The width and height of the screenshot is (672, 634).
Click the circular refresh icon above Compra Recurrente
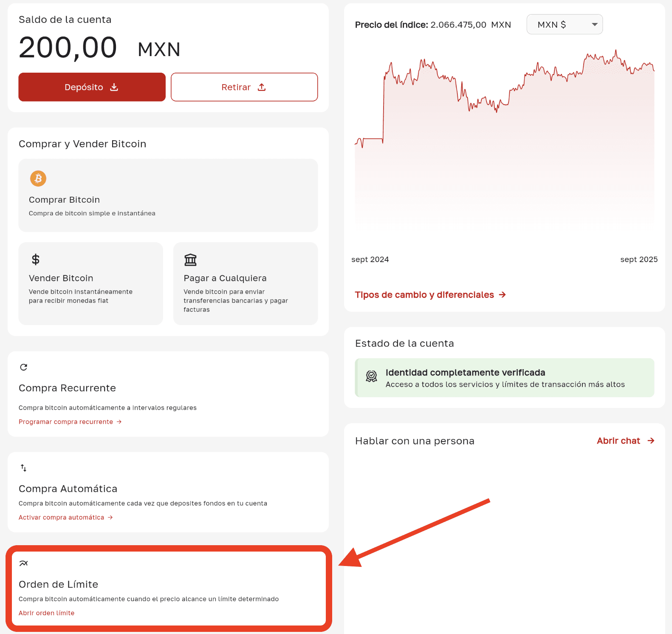(x=24, y=367)
